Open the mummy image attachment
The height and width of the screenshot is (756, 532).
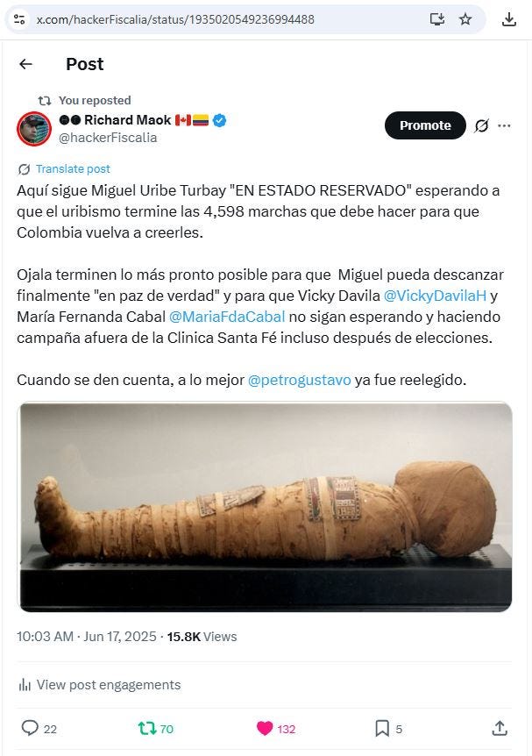(265, 507)
